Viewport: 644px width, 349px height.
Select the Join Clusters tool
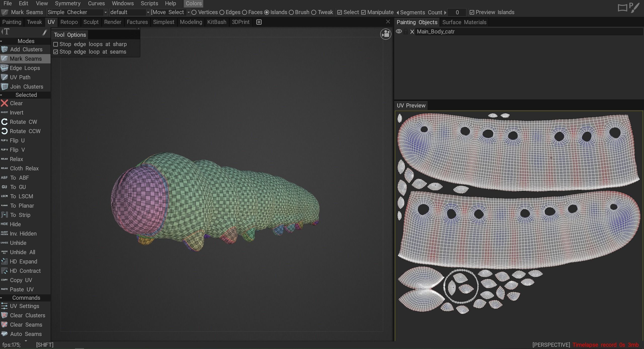pyautogui.click(x=26, y=86)
